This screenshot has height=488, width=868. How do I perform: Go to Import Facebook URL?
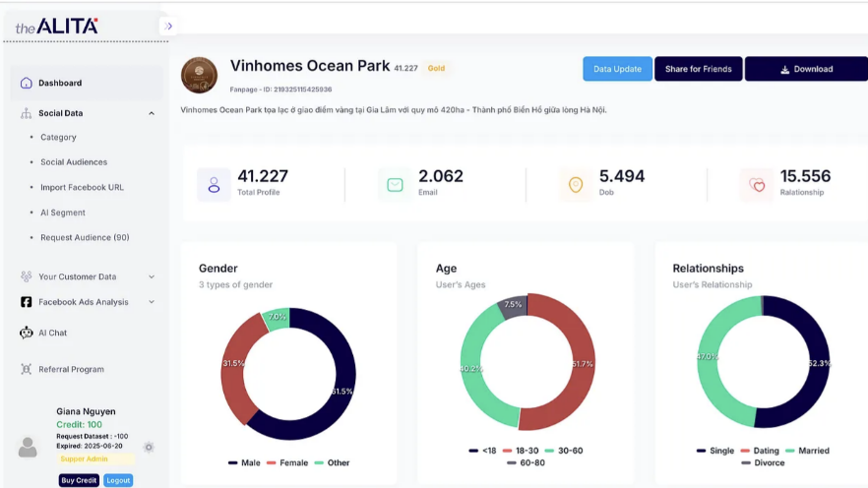[x=82, y=187]
